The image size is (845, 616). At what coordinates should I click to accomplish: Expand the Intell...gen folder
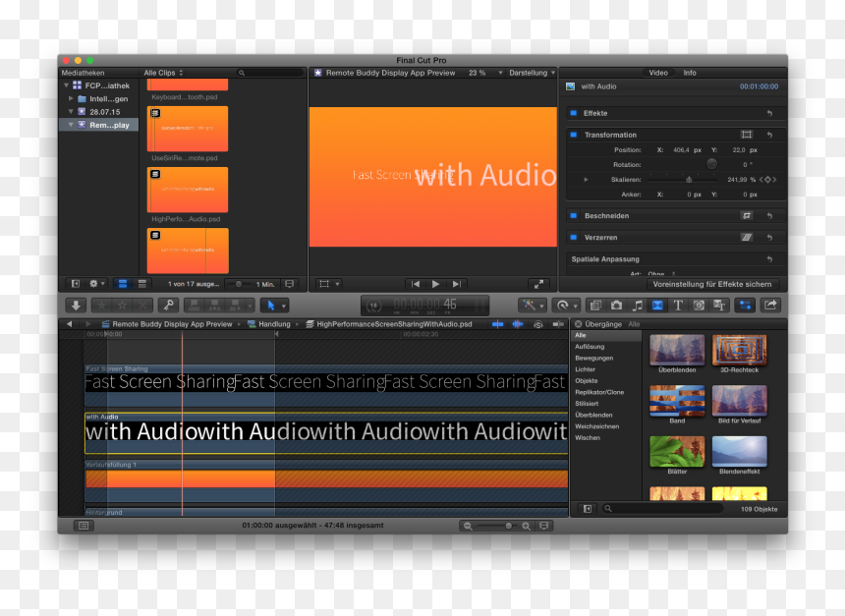pos(71,98)
